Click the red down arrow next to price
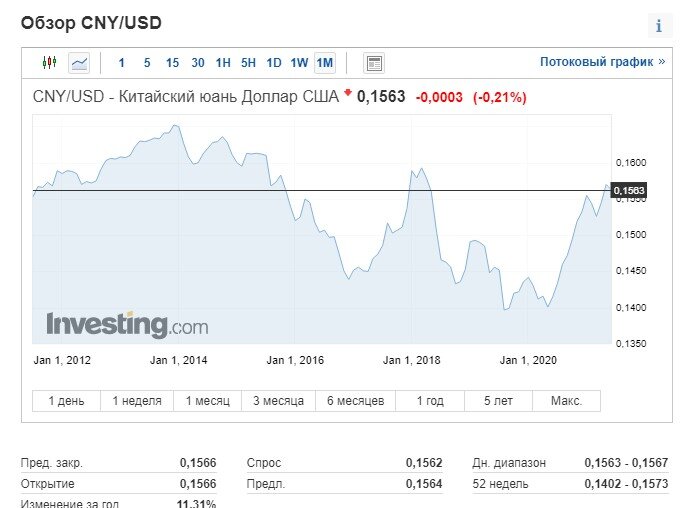 pos(348,92)
